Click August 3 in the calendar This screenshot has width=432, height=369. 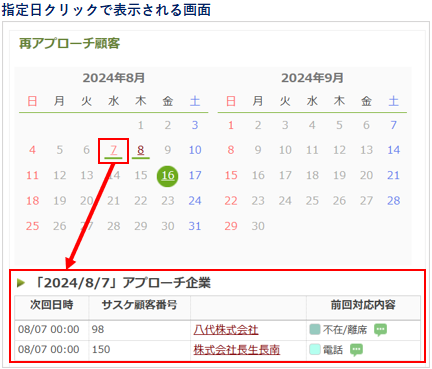195,125
